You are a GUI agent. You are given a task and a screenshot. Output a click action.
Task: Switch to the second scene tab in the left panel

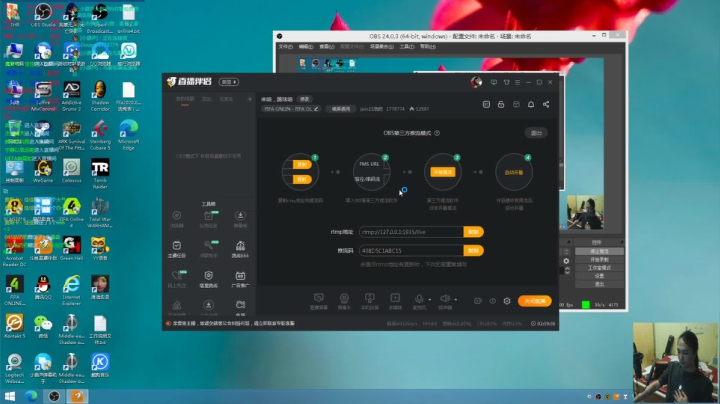207,99
